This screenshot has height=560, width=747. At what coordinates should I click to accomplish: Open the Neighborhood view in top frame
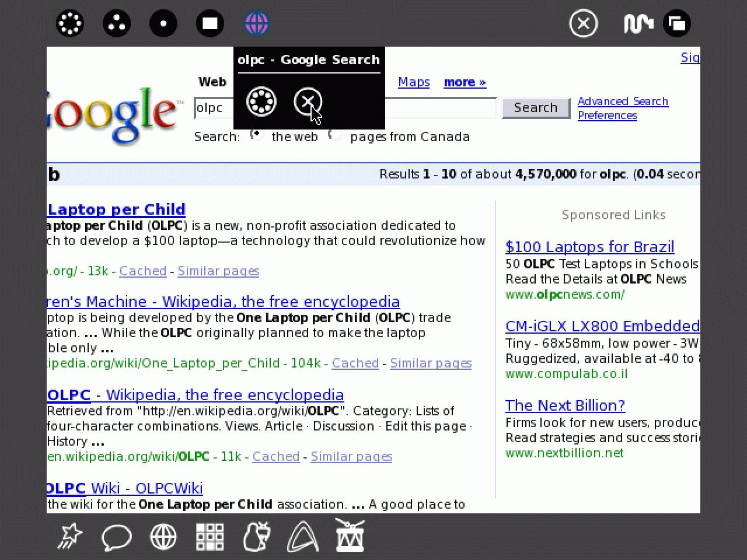coord(70,23)
